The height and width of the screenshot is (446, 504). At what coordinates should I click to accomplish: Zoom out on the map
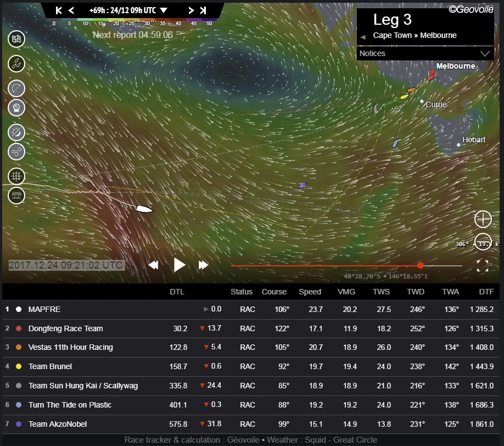click(x=483, y=242)
